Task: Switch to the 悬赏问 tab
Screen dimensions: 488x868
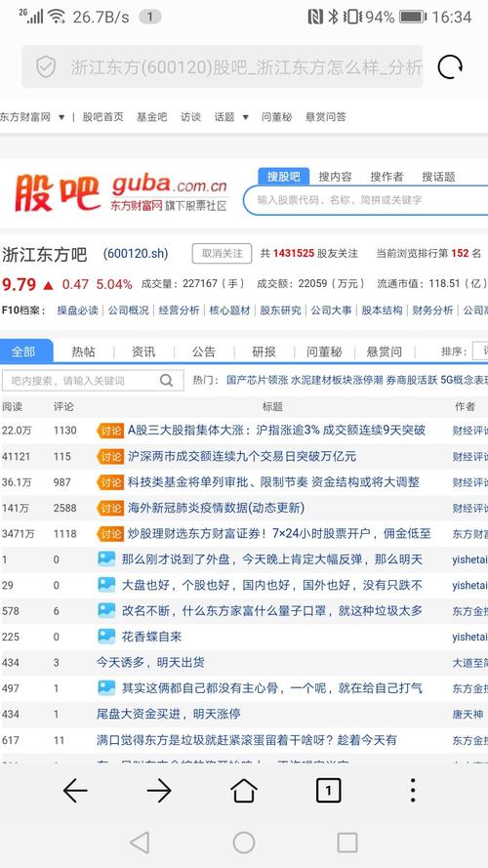Action: point(385,351)
